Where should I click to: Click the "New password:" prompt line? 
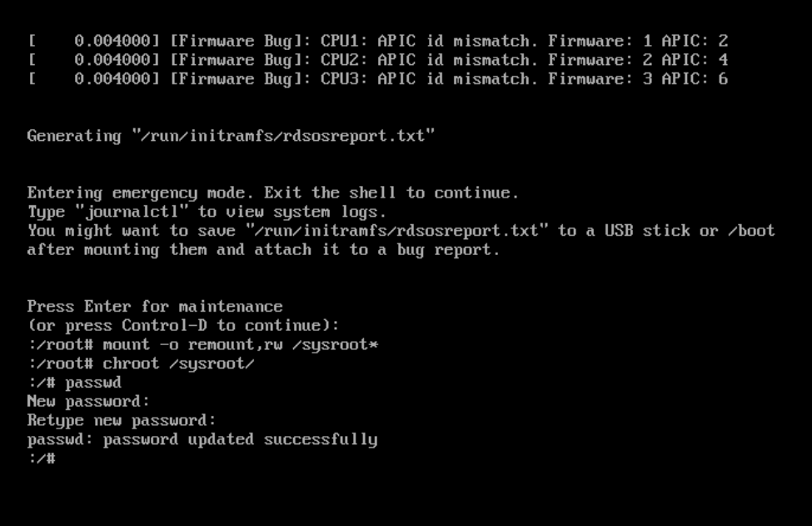(x=88, y=402)
